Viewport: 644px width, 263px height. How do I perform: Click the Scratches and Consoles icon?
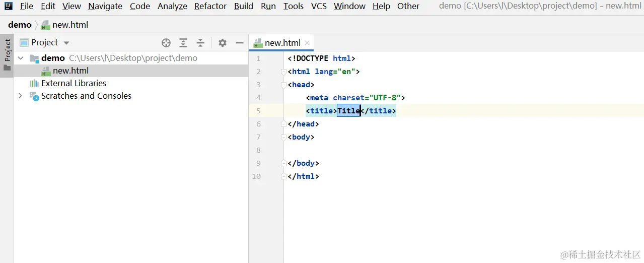coord(34,96)
